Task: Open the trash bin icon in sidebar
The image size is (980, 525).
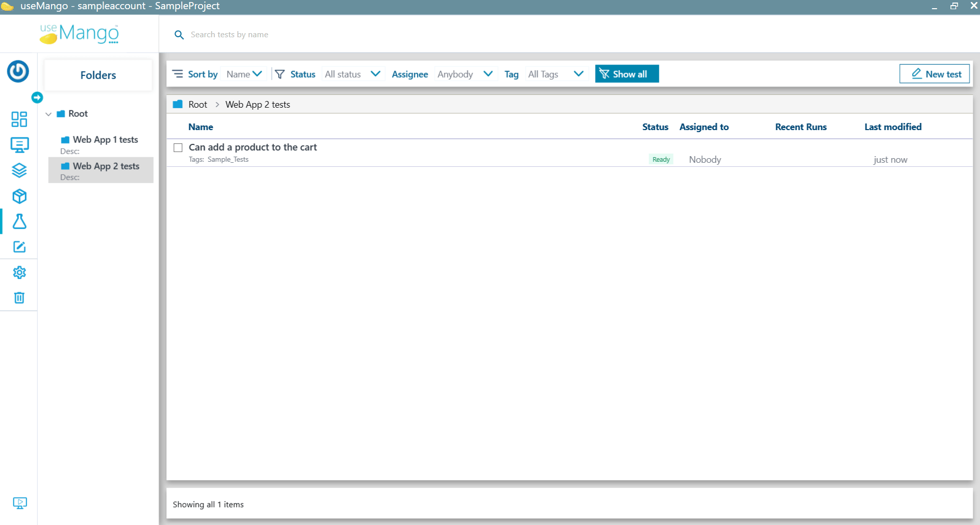Action: point(19,298)
